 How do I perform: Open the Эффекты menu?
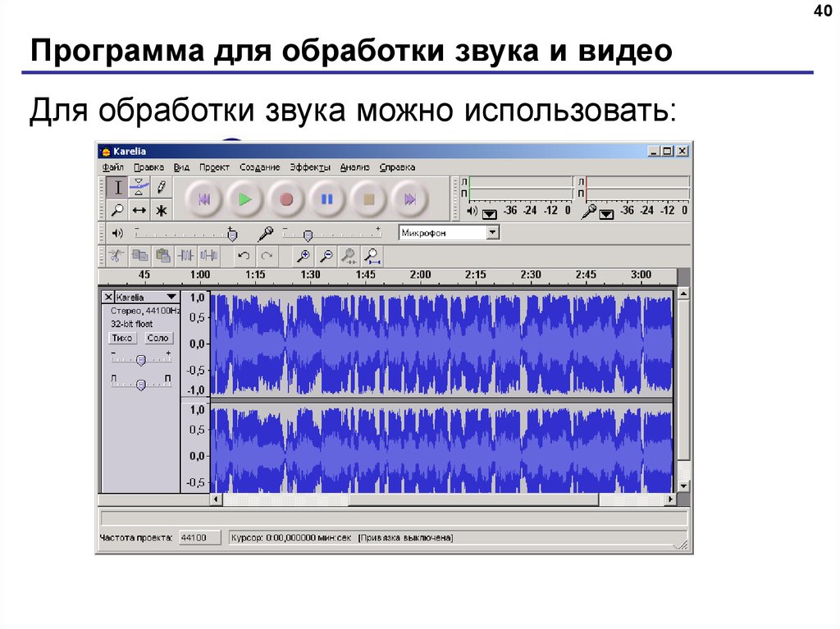click(310, 167)
